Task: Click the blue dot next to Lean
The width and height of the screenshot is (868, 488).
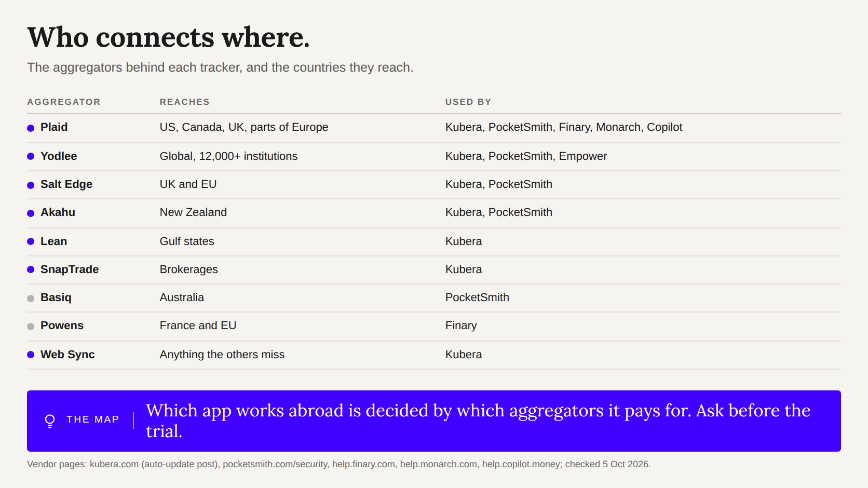Action: 31,241
